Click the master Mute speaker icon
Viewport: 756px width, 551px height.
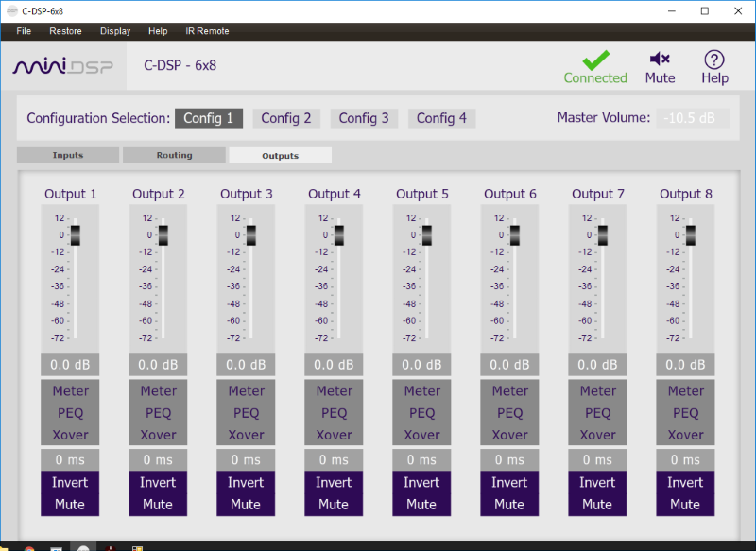(x=660, y=59)
